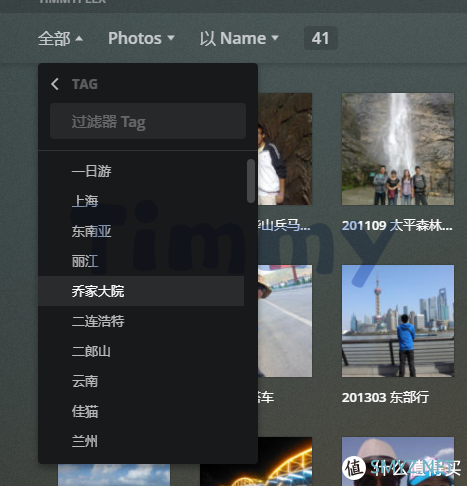Open the waterfall group photo thumbnail

coord(398,149)
